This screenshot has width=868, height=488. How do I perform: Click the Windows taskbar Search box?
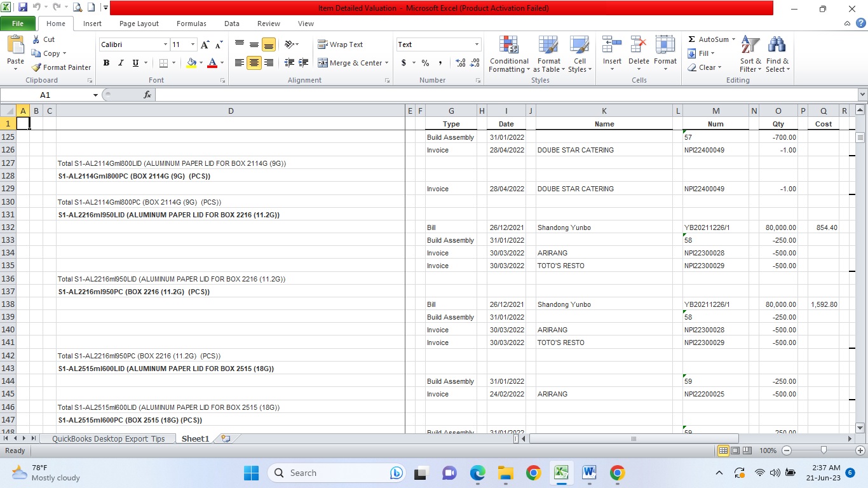tap(336, 473)
